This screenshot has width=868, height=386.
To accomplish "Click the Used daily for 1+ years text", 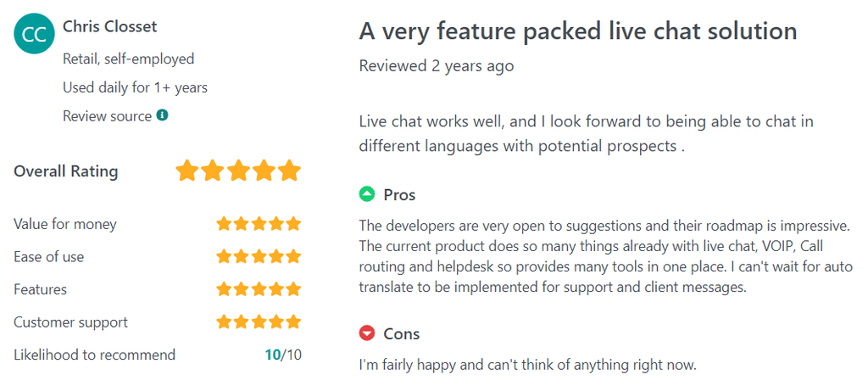I will click(135, 87).
